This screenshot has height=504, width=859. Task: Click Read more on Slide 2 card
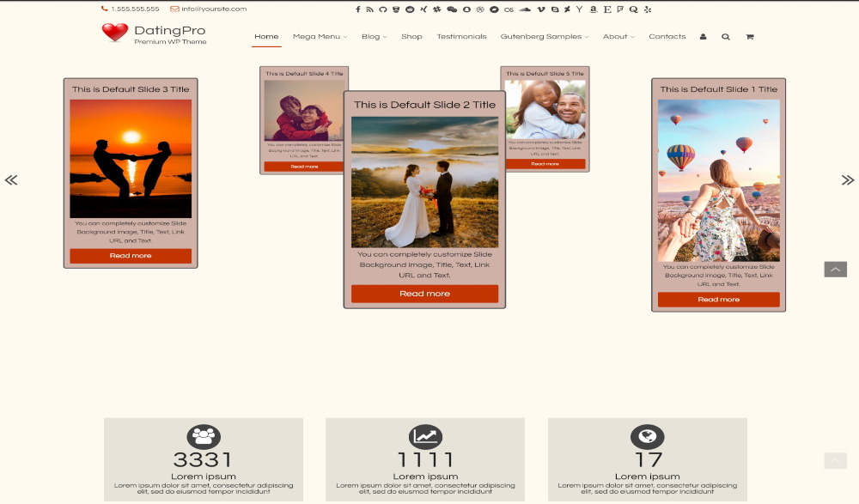point(424,294)
